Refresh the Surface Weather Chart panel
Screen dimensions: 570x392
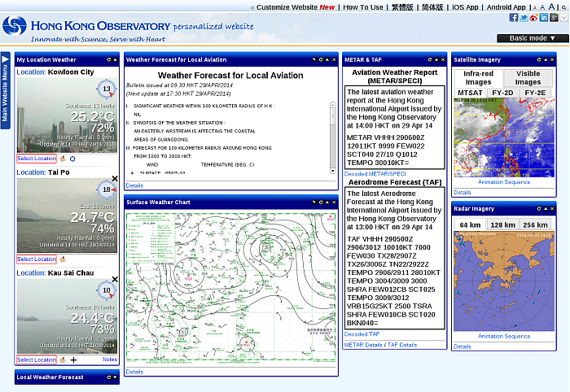coord(321,203)
